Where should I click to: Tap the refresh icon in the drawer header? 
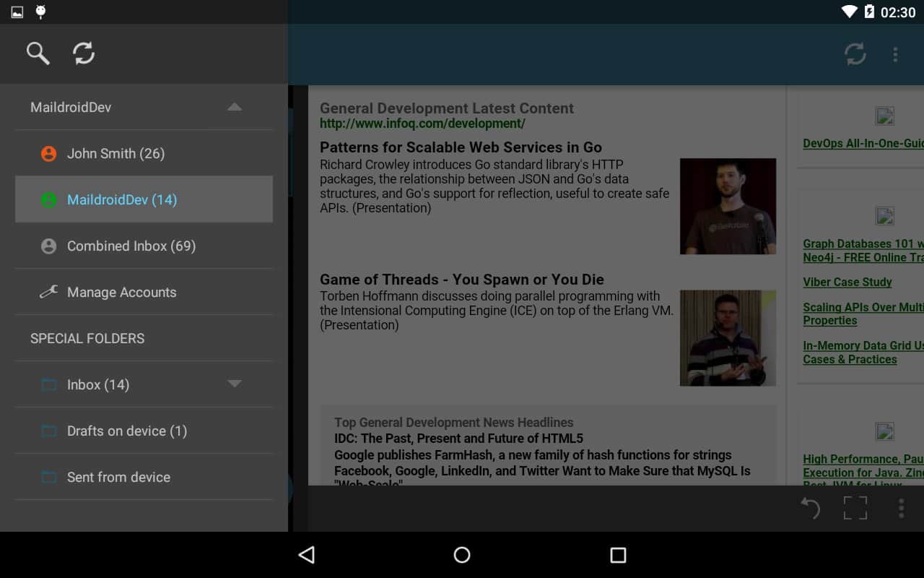[x=84, y=53]
